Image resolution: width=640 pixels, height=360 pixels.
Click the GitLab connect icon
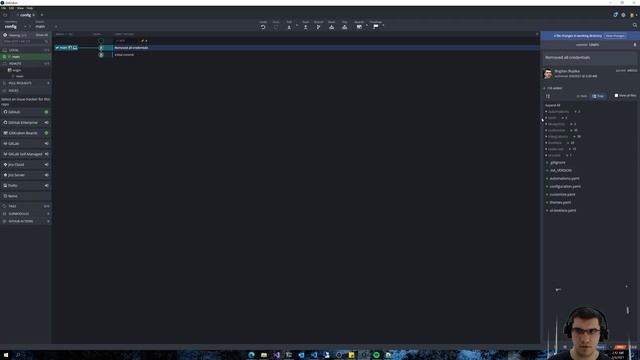46,144
